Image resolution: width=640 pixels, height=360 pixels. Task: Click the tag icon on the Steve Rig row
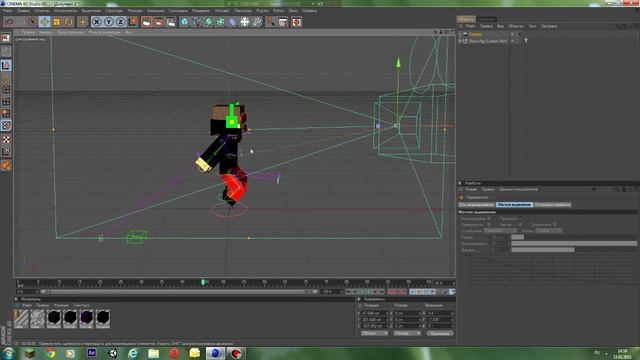tap(526, 41)
